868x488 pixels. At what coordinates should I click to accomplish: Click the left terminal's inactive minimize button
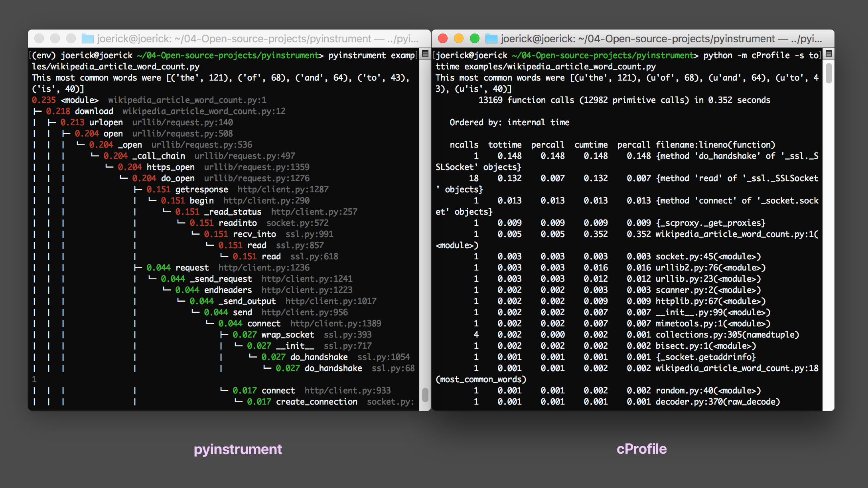click(55, 38)
